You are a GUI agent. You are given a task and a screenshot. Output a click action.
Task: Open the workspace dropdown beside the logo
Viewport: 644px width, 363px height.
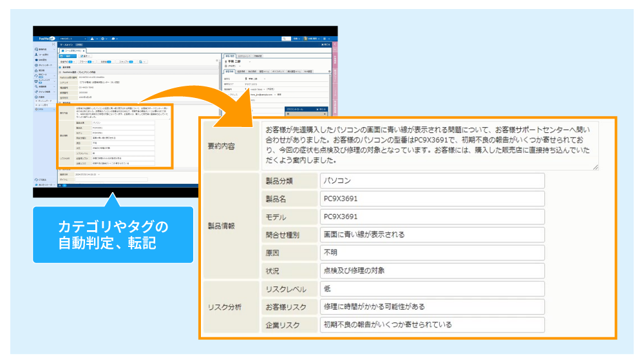(x=73, y=39)
